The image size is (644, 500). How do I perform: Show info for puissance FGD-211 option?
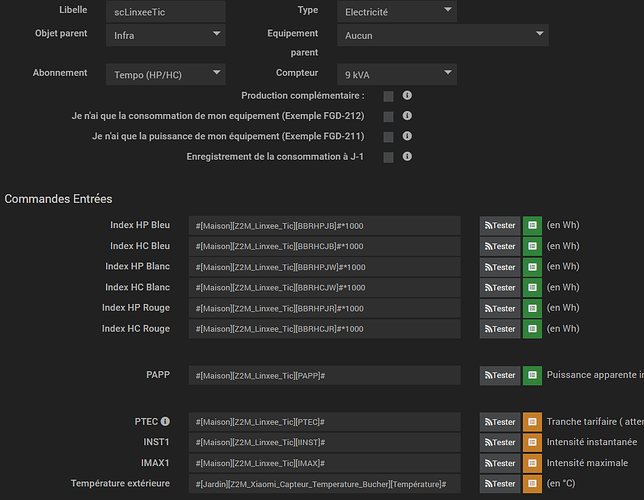(x=407, y=136)
